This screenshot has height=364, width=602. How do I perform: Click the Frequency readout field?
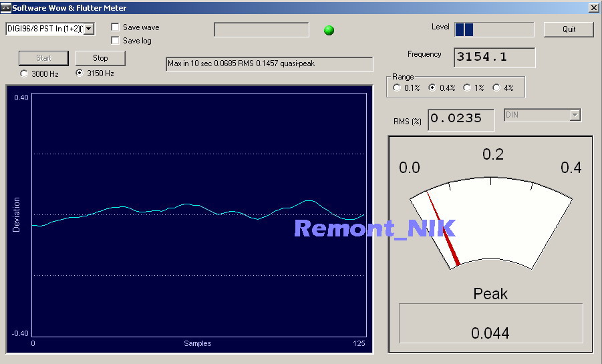[x=494, y=57]
